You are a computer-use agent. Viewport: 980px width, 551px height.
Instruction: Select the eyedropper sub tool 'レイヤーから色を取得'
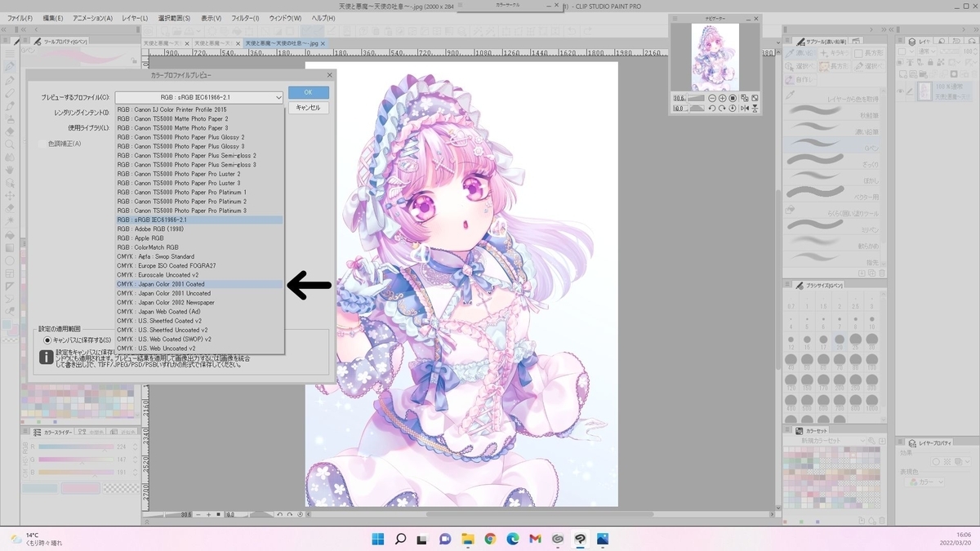pos(833,95)
